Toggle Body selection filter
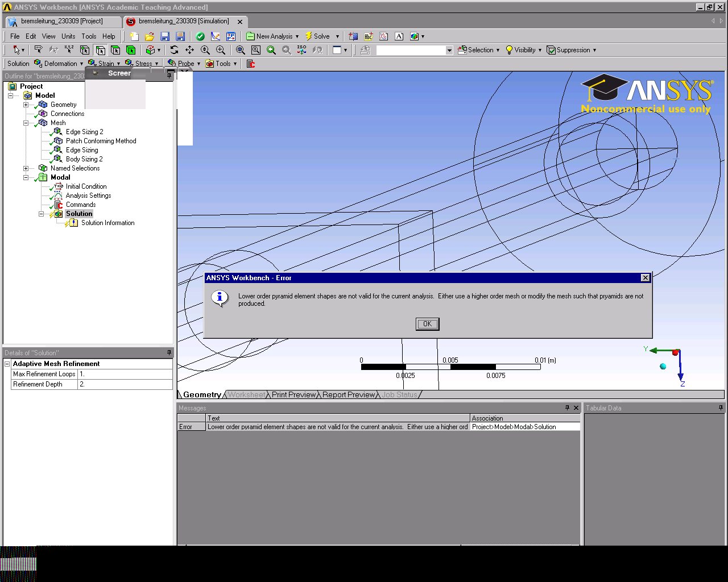Viewport: 728px width, 582px height. click(131, 50)
